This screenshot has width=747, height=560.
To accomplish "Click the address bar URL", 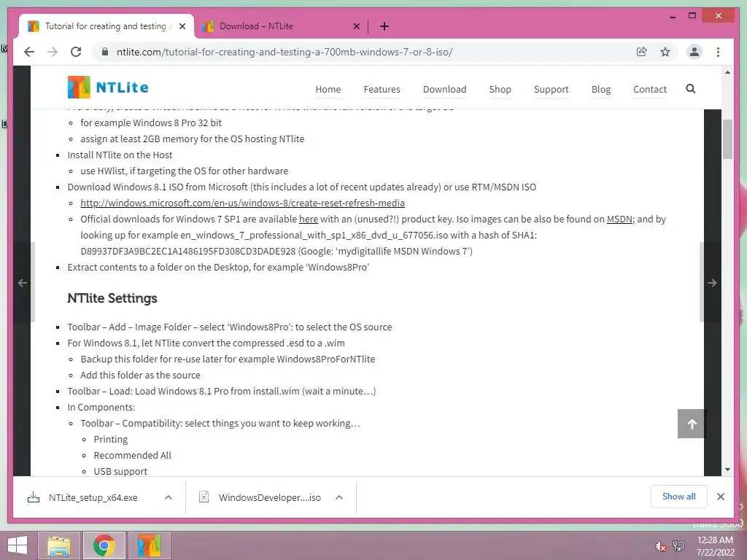I will (x=285, y=52).
